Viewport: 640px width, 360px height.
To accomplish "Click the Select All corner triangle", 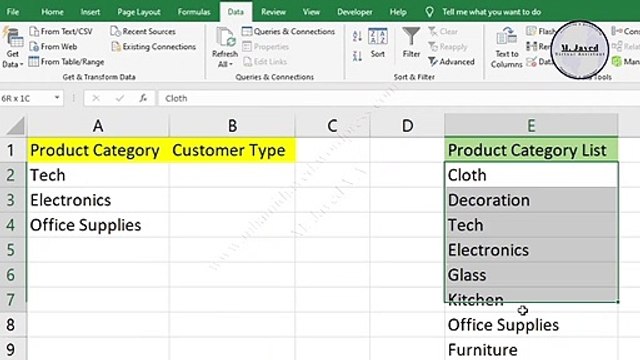I will 15,126.
